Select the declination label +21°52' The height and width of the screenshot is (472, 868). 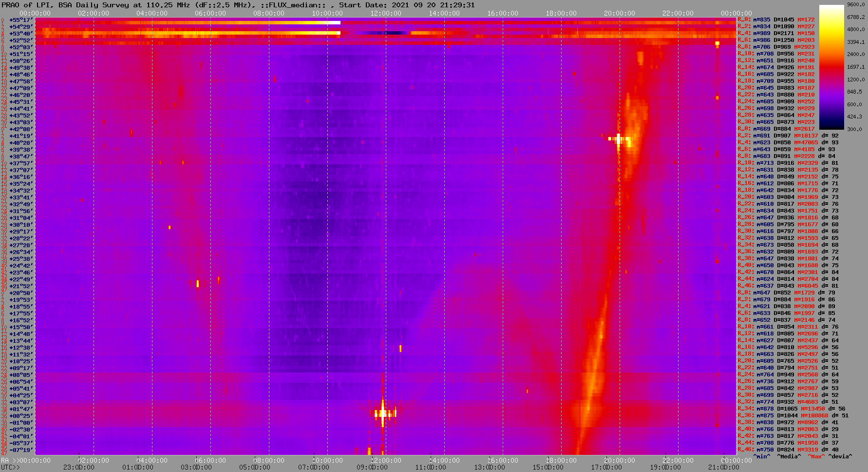pos(20,286)
